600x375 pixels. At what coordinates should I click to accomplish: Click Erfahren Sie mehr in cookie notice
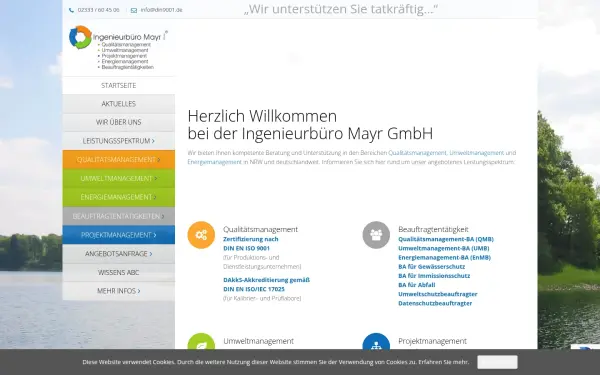[443, 362]
